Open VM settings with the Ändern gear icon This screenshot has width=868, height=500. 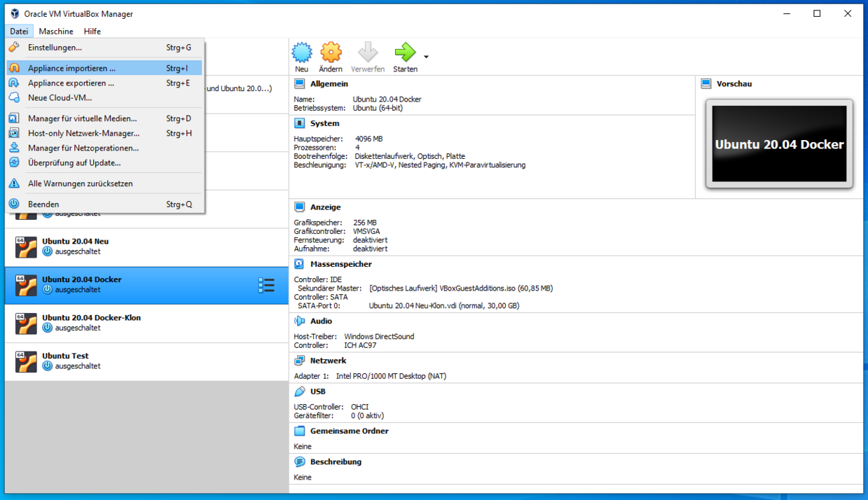(331, 53)
